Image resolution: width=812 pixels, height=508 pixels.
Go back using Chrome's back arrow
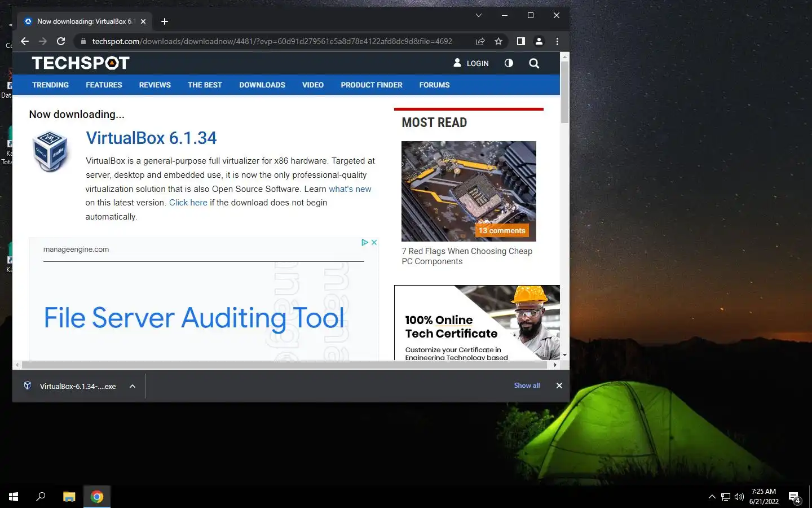coord(25,41)
